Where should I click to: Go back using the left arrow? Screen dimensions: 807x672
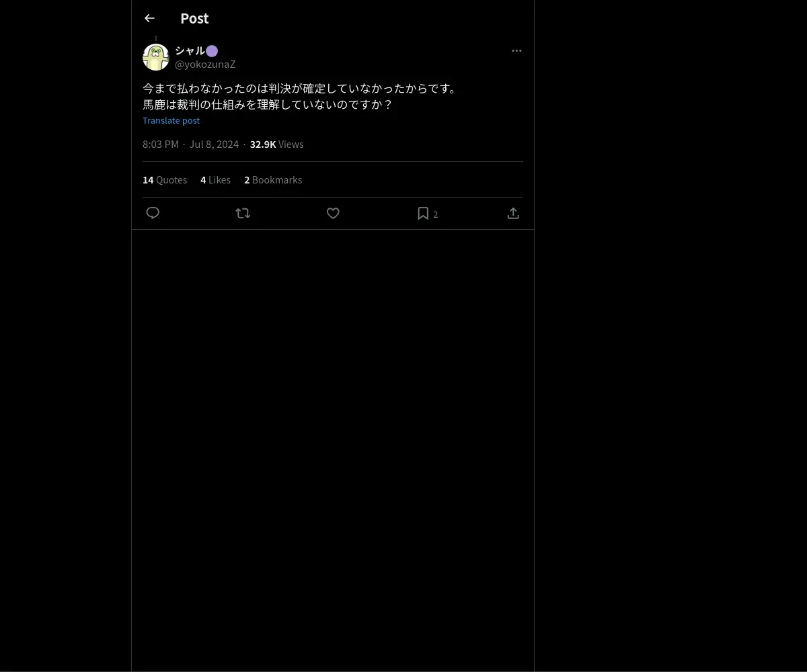tap(149, 18)
